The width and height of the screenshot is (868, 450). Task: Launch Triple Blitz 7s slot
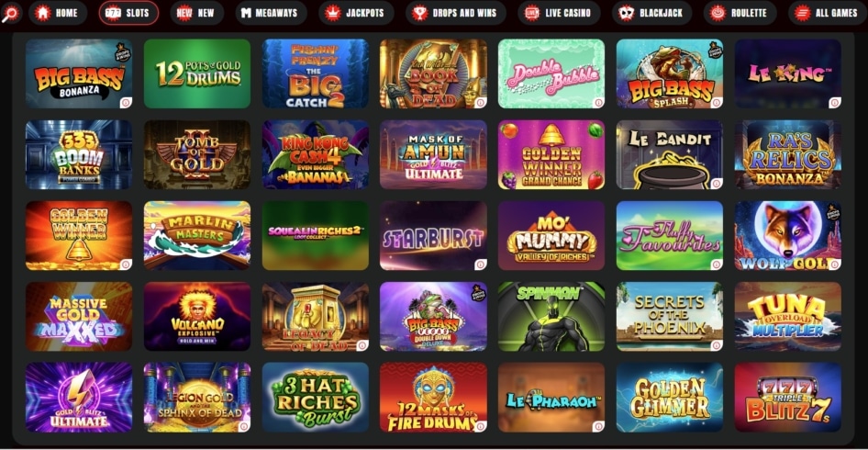[x=788, y=398]
